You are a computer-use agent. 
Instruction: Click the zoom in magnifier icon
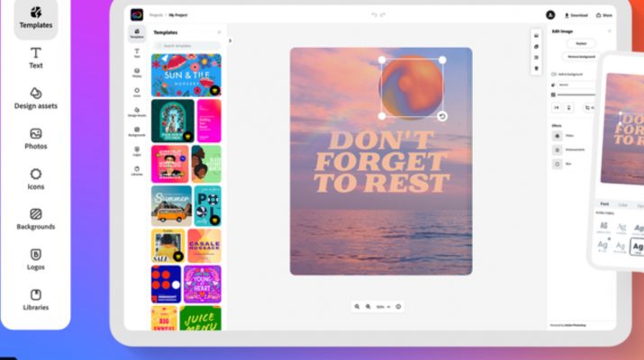point(368,307)
